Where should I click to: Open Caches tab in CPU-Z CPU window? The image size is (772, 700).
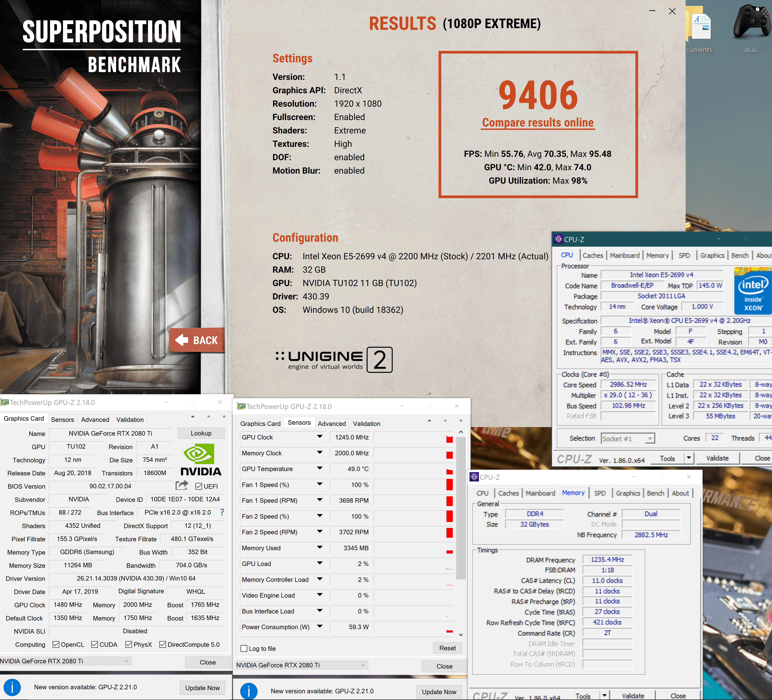click(593, 255)
